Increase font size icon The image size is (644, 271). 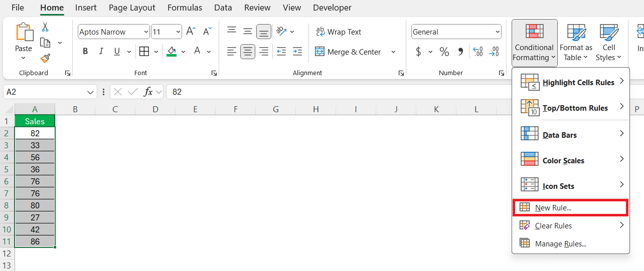191,32
